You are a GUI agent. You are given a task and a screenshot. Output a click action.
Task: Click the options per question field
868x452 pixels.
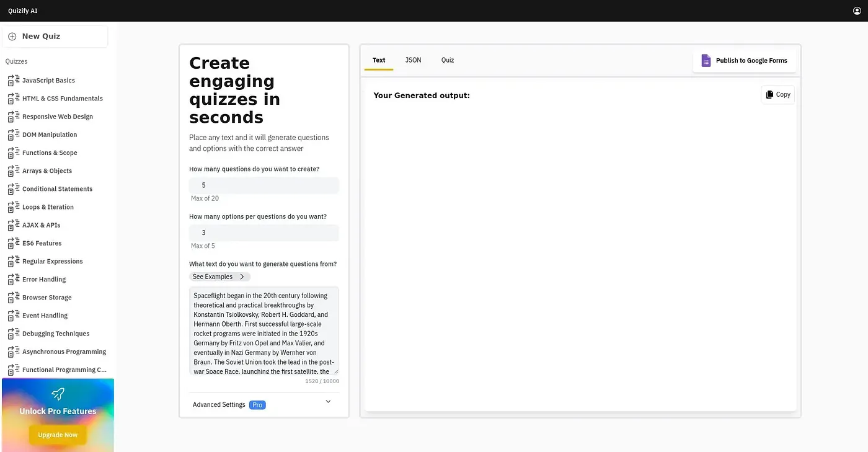pyautogui.click(x=264, y=233)
